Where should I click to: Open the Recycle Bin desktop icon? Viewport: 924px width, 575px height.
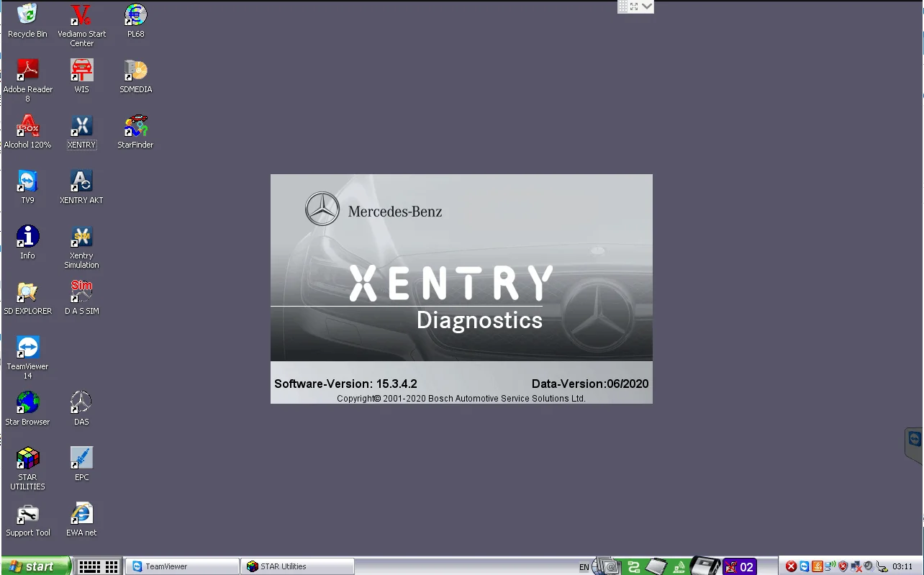(27, 21)
